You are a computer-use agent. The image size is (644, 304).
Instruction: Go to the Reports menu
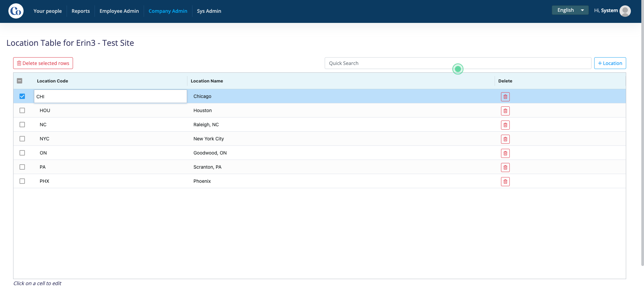click(81, 11)
